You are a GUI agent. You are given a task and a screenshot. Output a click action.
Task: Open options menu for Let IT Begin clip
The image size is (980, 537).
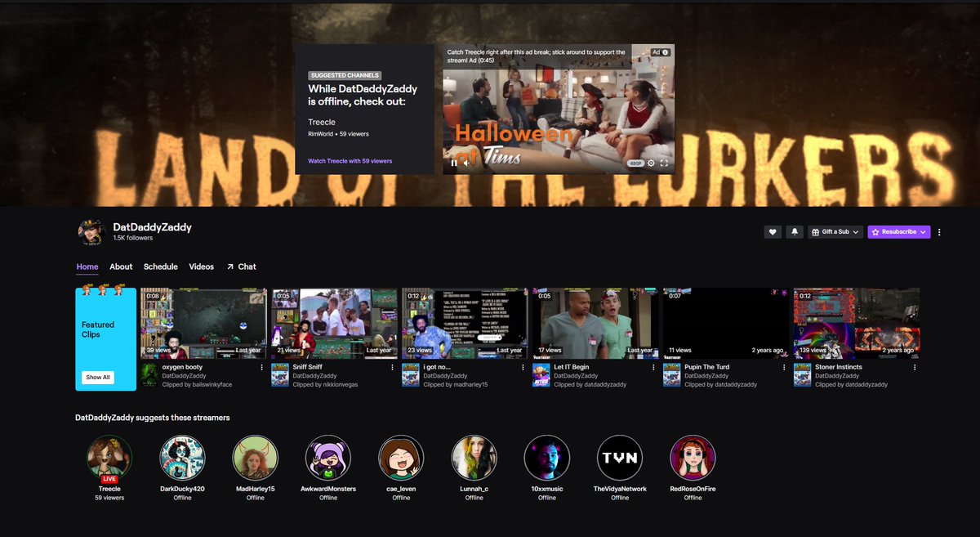654,368
